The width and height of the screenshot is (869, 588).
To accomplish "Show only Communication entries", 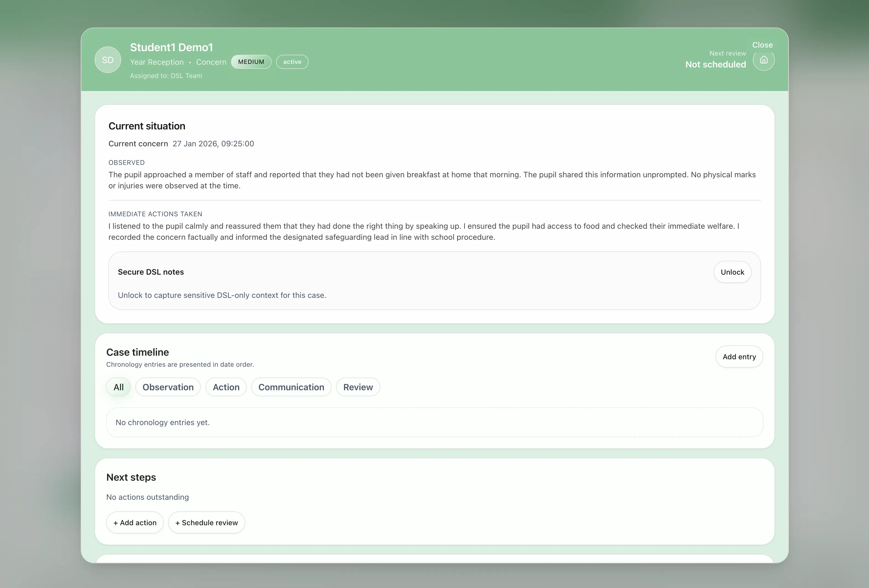I will 291,387.
